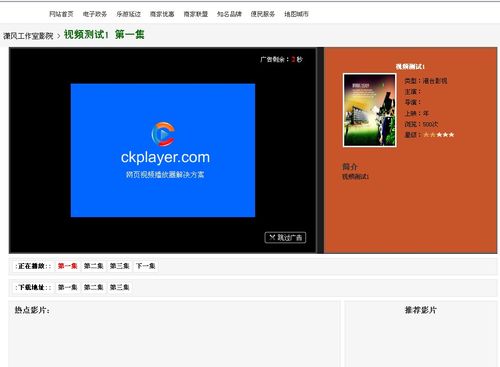
Task: Open the 网站首页 navigation item
Action: [61, 14]
